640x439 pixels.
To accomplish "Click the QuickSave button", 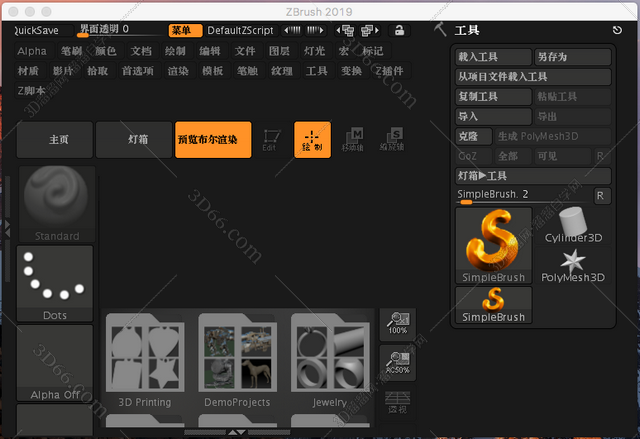I will tap(42, 31).
